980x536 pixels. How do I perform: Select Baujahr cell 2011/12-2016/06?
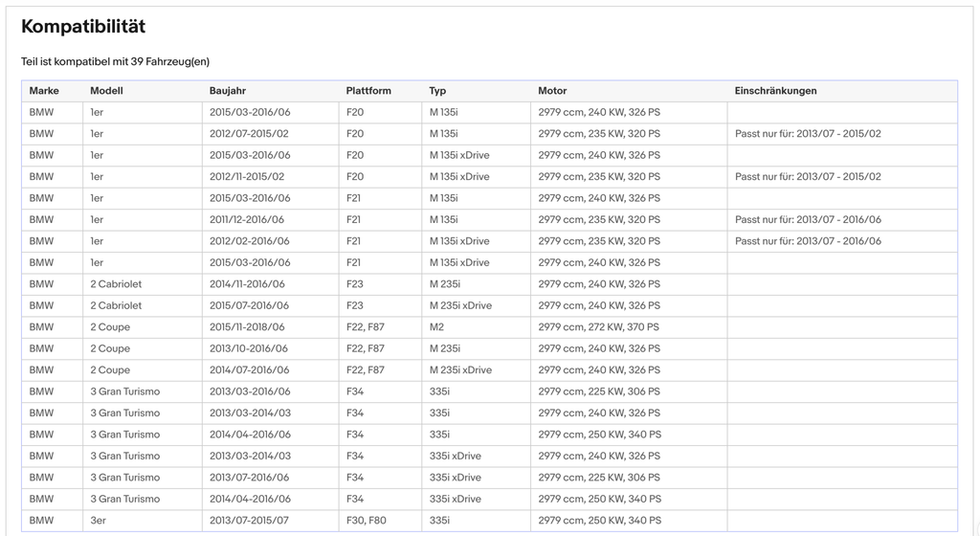click(247, 220)
